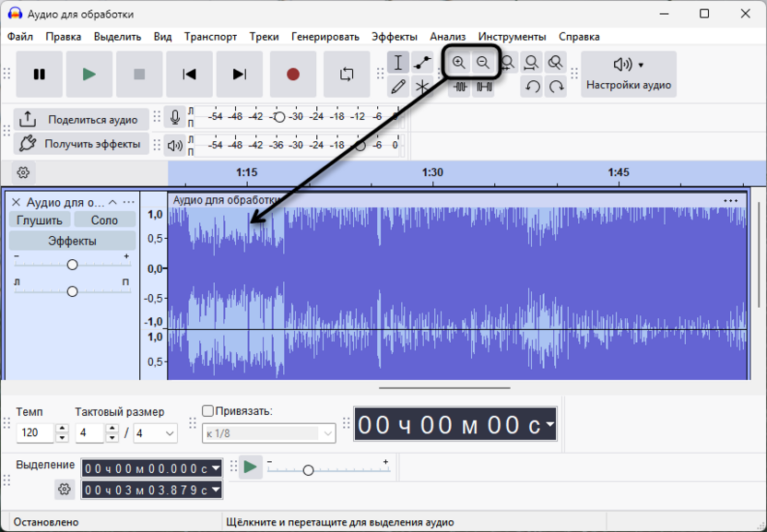Viewport: 767px width, 532px height.
Task: Click the Trim audio outside selection icon
Action: tap(460, 87)
